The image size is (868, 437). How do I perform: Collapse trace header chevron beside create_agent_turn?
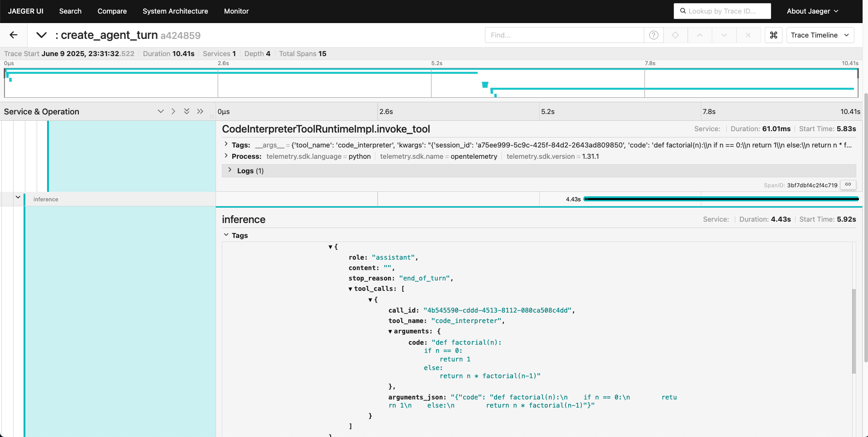[41, 35]
